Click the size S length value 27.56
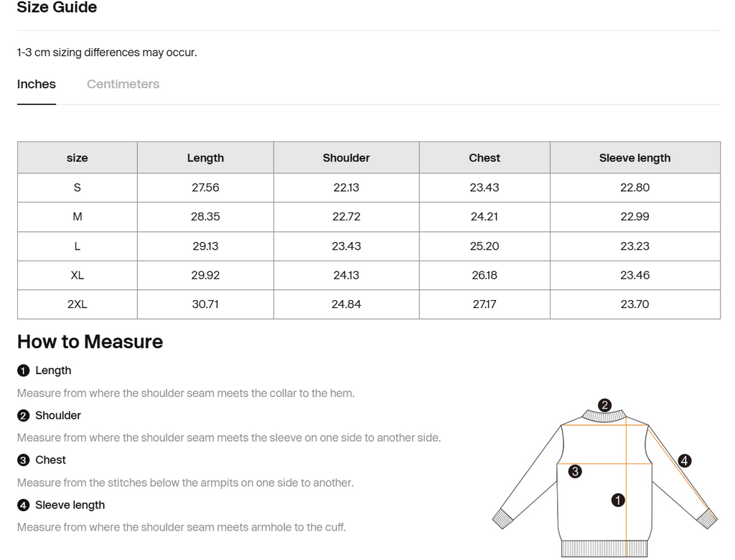This screenshot has height=560, width=735. click(x=205, y=187)
